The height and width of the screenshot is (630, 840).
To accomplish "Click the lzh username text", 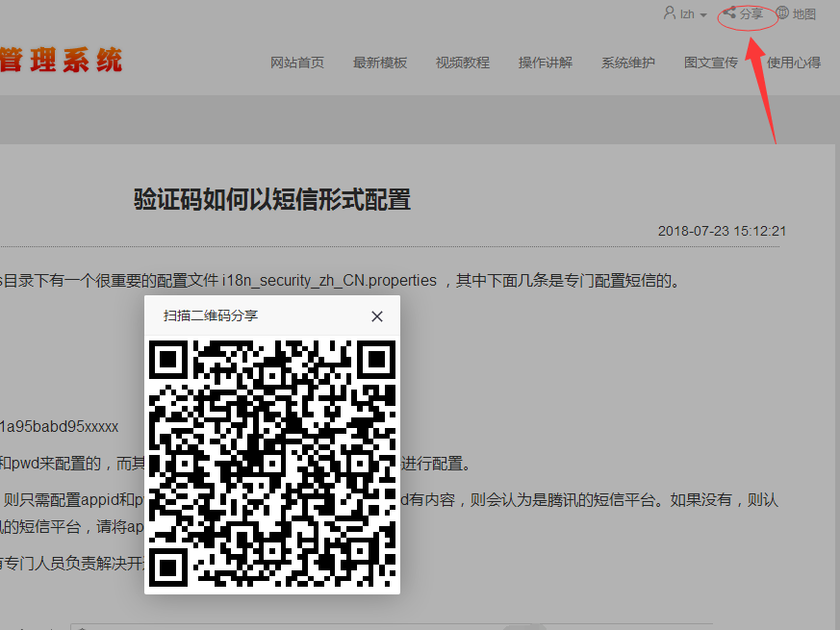I will [687, 14].
